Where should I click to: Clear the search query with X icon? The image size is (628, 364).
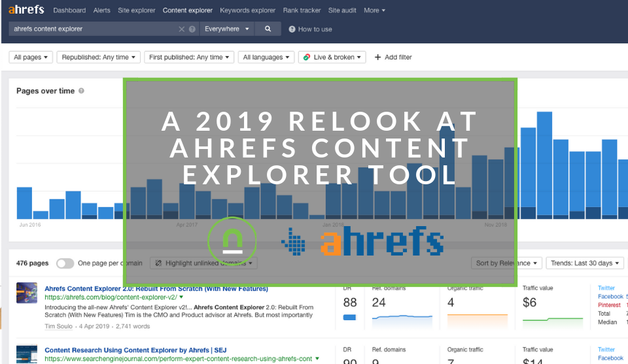(x=181, y=29)
